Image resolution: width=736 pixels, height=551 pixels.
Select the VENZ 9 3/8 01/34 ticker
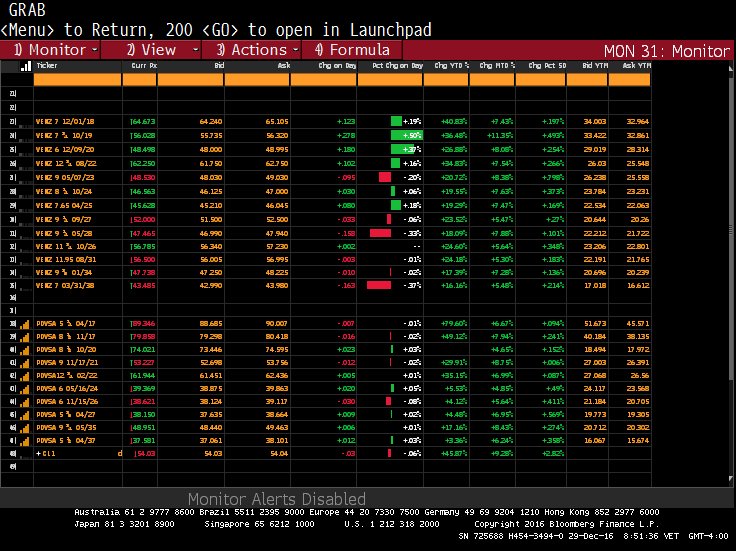coord(64,273)
